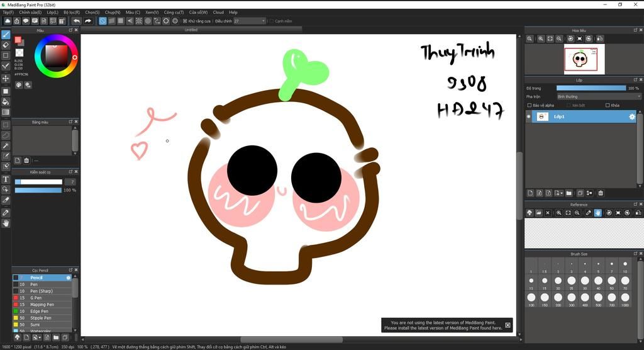
Task: Open the Cloud menu
Action: point(218,13)
